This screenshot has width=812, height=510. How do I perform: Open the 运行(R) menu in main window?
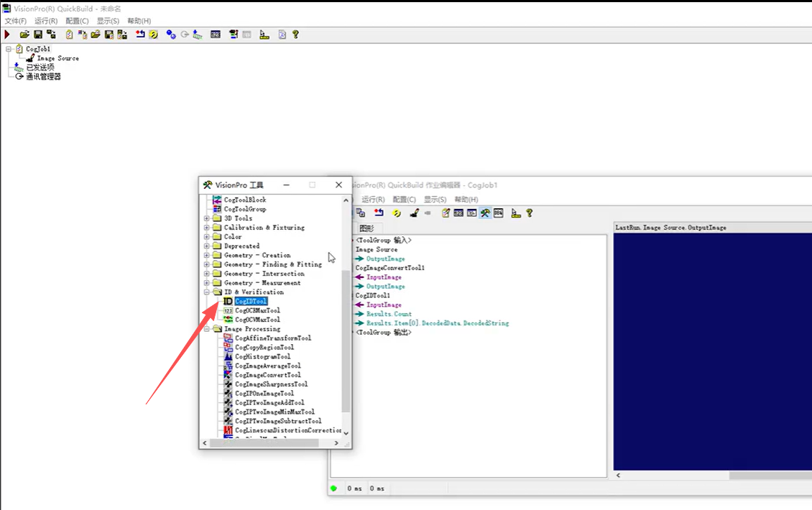click(x=46, y=21)
